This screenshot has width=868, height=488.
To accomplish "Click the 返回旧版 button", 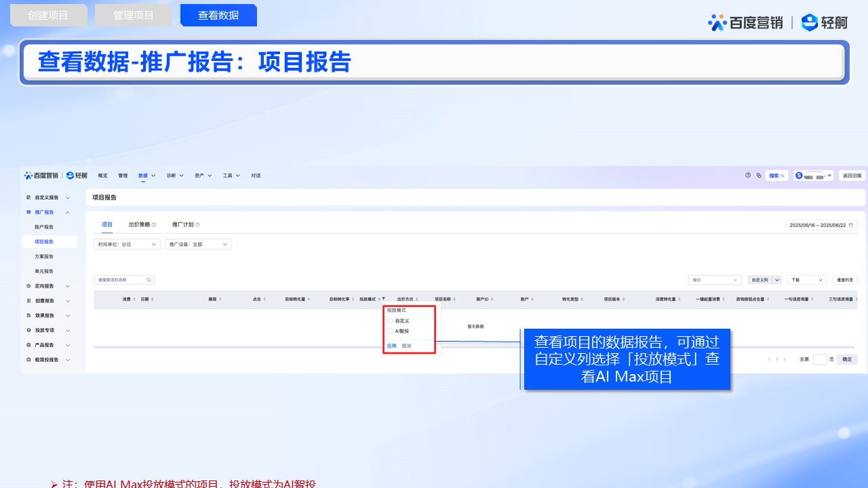I will (x=852, y=176).
